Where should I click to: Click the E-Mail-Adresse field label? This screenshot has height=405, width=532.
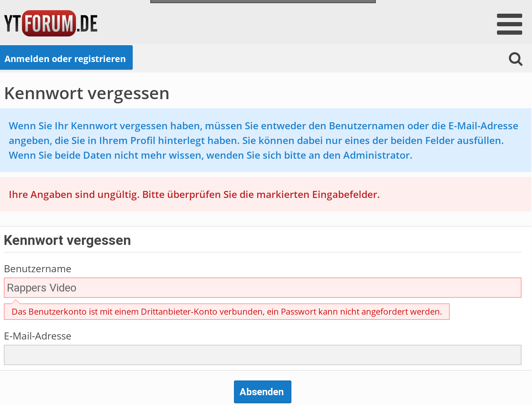click(37, 336)
